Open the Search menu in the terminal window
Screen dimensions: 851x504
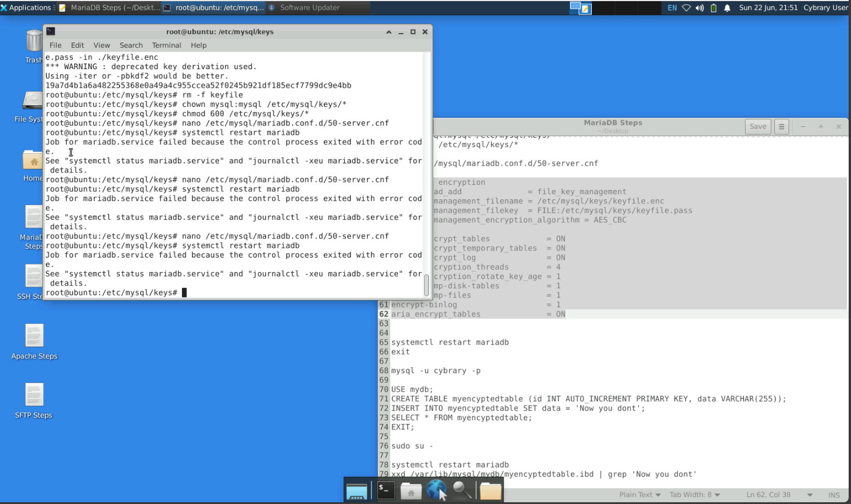[131, 45]
